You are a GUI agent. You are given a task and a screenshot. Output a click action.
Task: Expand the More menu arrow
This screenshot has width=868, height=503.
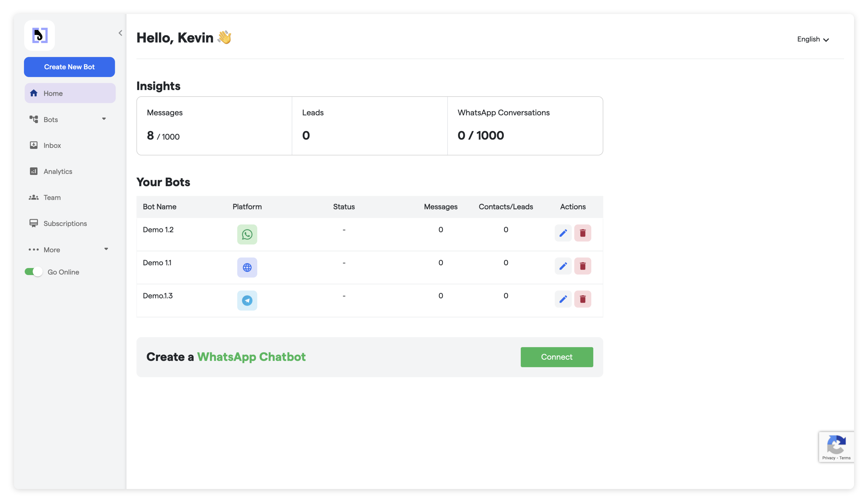pyautogui.click(x=106, y=249)
